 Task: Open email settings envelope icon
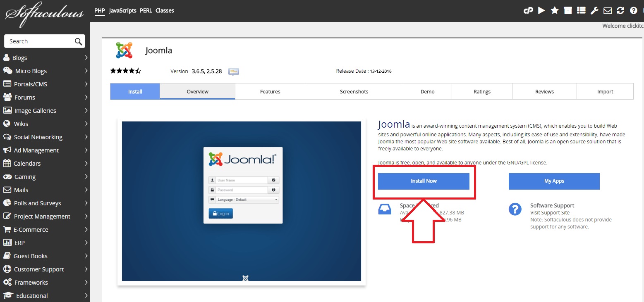[608, 10]
